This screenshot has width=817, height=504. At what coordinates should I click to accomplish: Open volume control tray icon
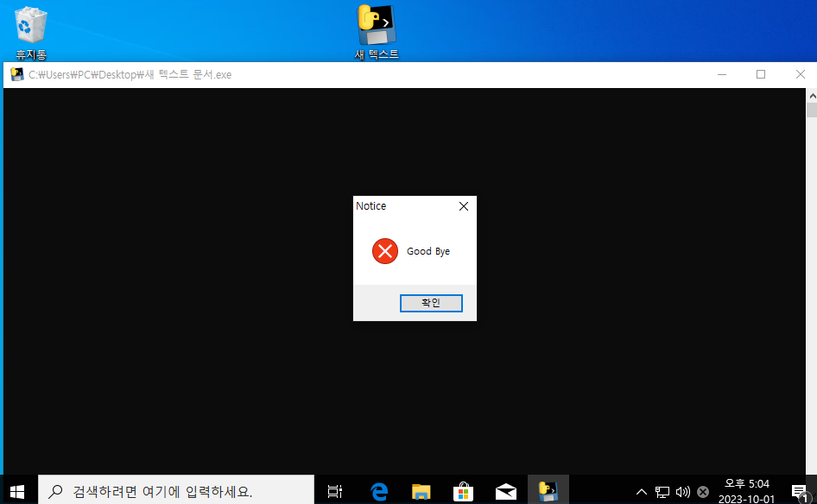coord(682,492)
